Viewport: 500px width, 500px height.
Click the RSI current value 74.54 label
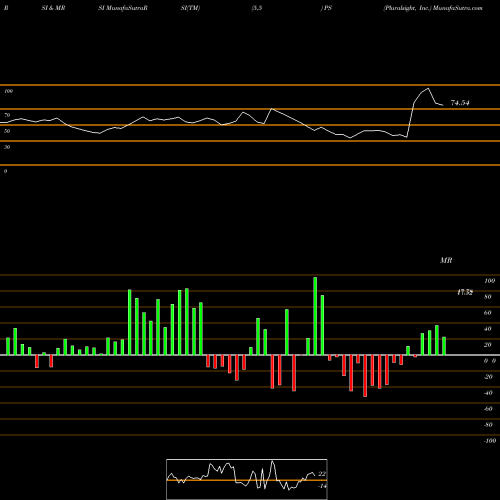tap(460, 103)
